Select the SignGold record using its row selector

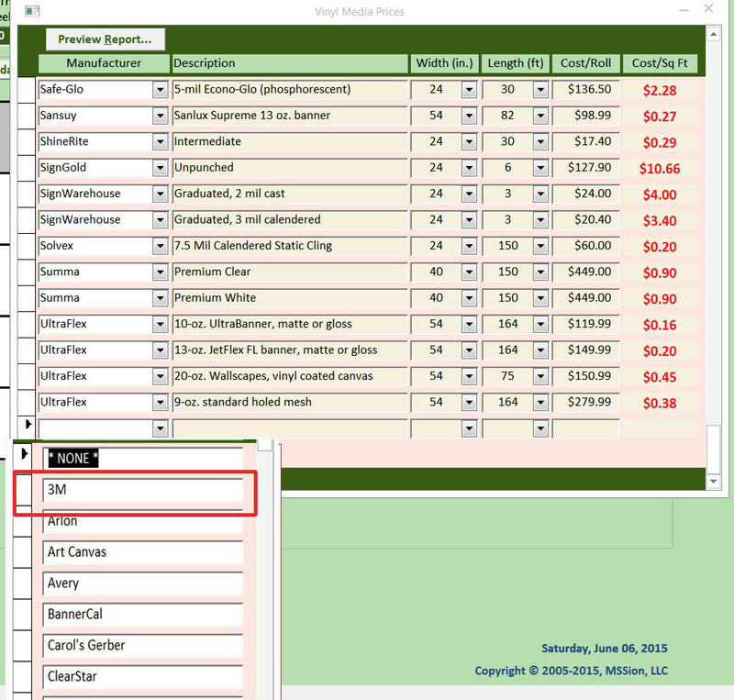click(27, 168)
